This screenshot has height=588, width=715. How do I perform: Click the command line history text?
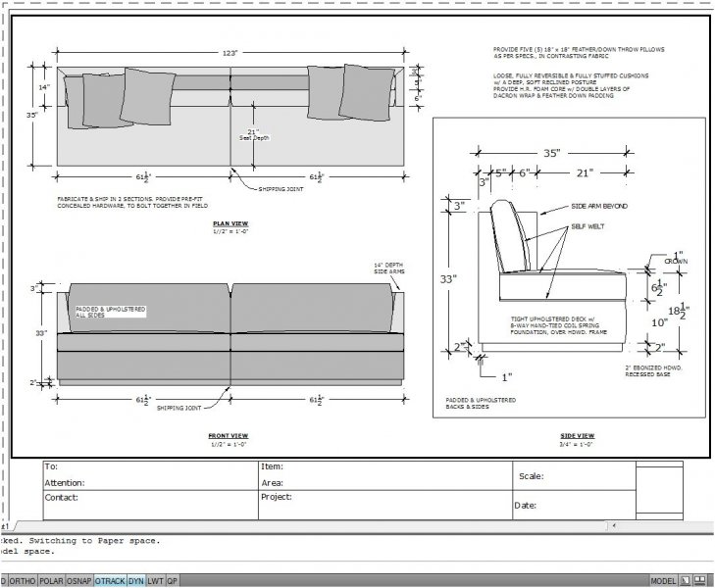tap(80, 546)
